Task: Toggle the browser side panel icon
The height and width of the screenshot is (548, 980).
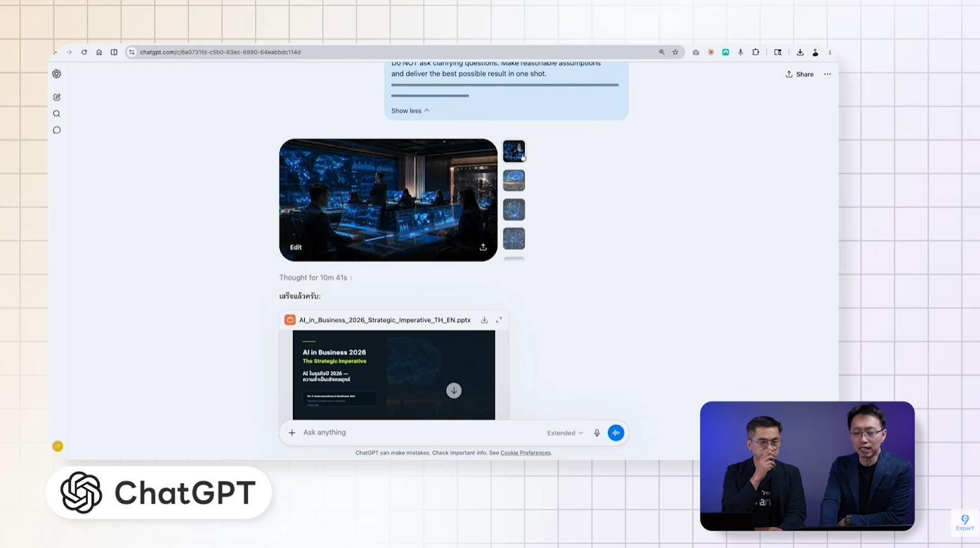Action: [x=114, y=52]
